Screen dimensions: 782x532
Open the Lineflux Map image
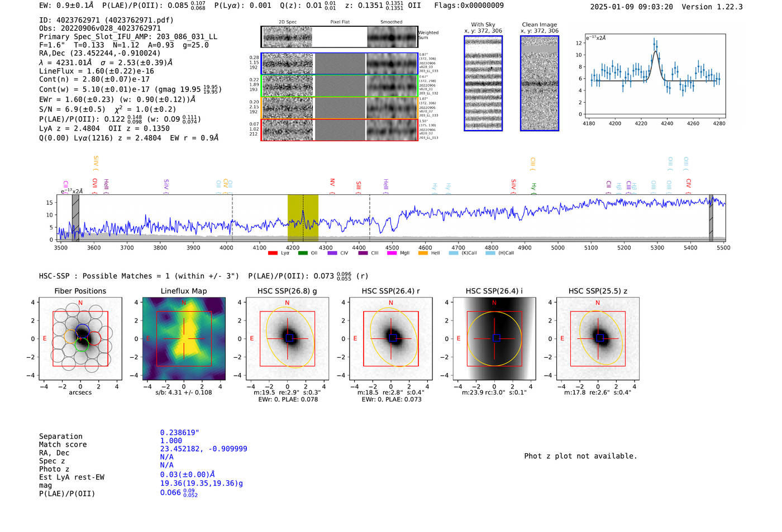184,339
